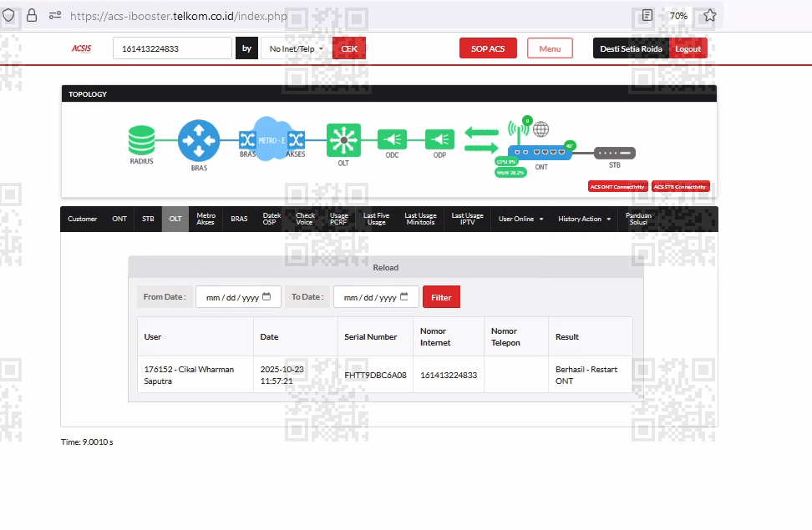Open site permissions icon in address bar

click(x=55, y=16)
